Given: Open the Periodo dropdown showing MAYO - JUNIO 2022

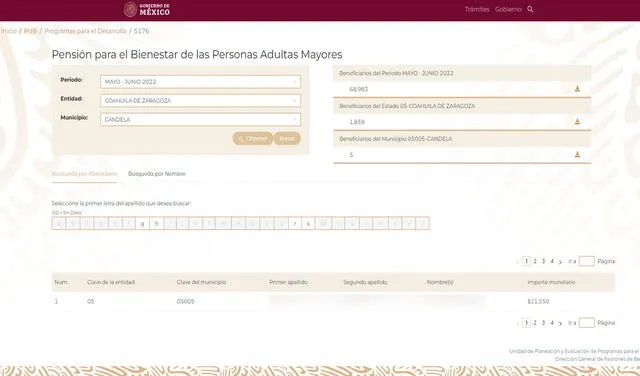Looking at the screenshot, I should (x=200, y=82).
